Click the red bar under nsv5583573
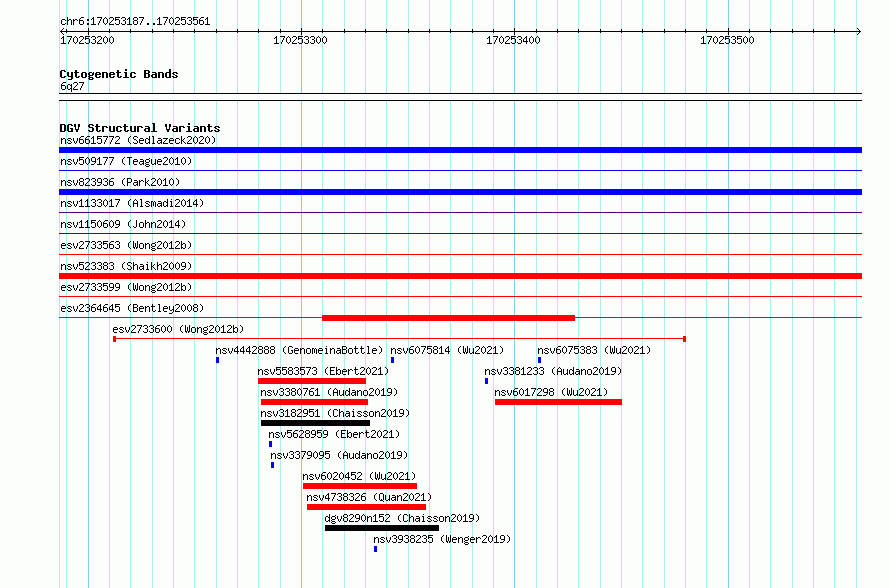Image resolution: width=890 pixels, height=588 pixels. pyautogui.click(x=312, y=381)
